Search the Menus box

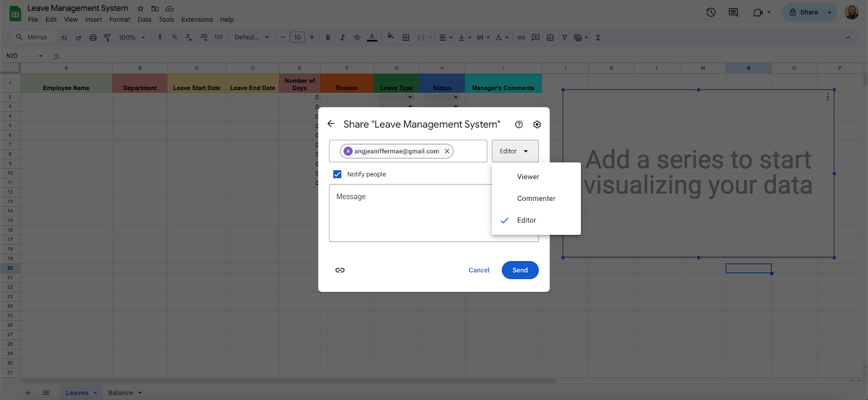(x=34, y=37)
